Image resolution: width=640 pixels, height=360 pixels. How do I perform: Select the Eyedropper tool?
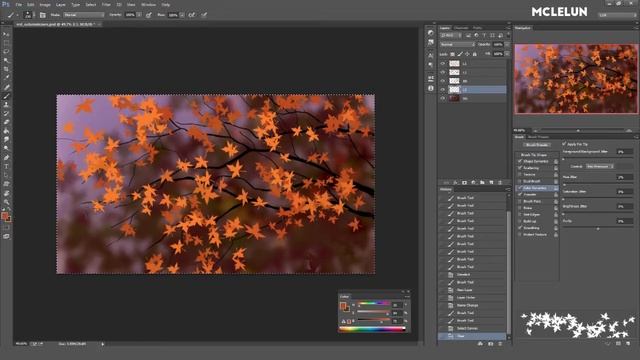pyautogui.click(x=6, y=78)
